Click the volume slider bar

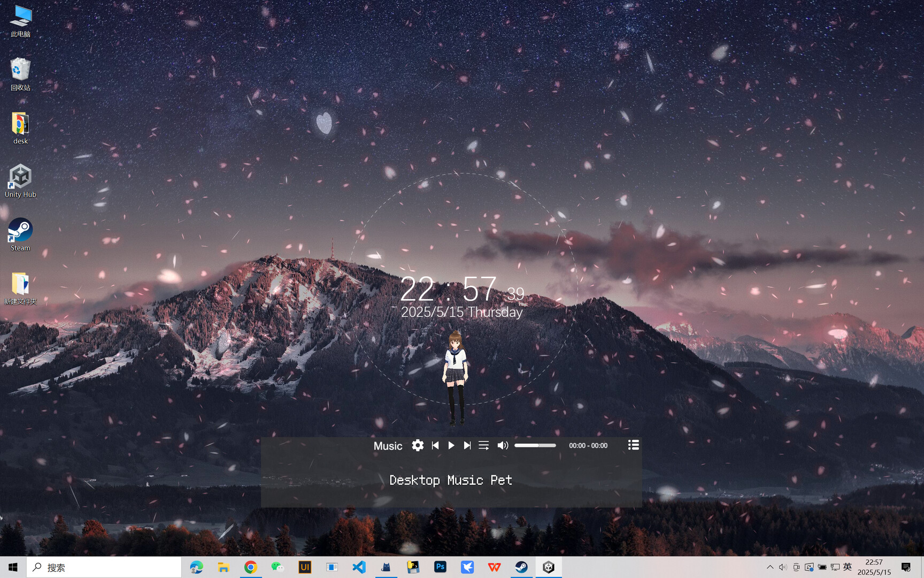[x=535, y=445]
